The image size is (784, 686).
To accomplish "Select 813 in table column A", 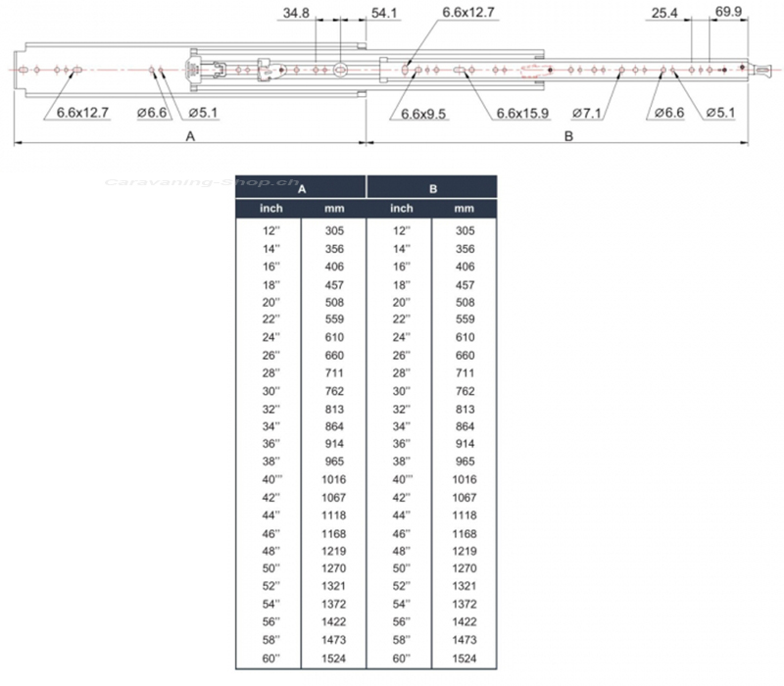I will click(x=334, y=409).
